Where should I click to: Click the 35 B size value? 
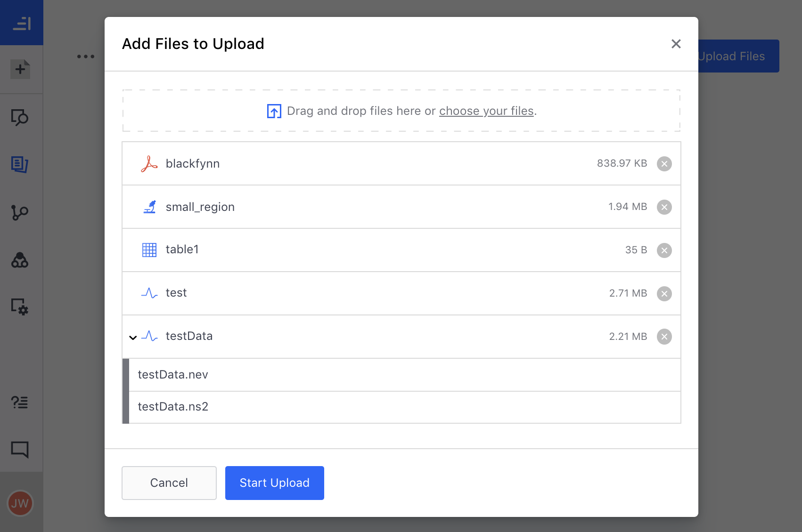[x=636, y=250]
